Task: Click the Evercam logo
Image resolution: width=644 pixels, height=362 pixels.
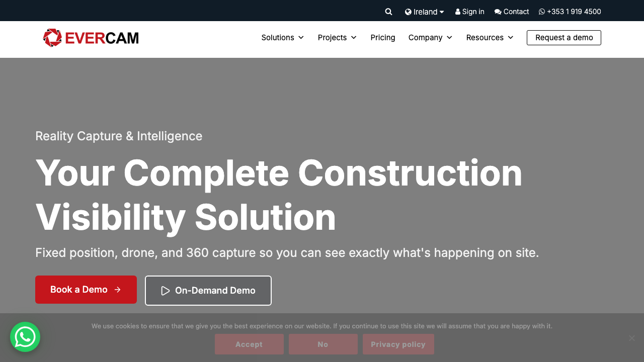Action: [91, 38]
